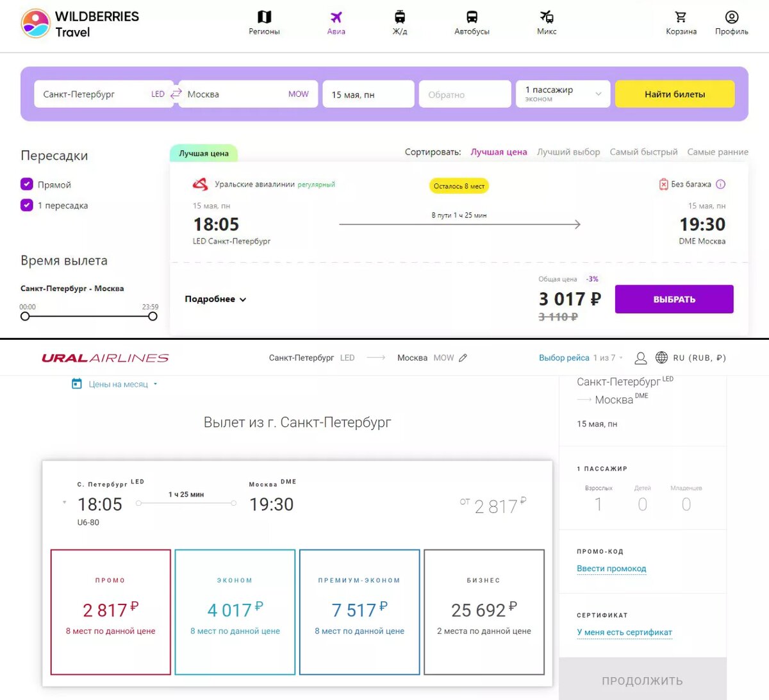Image resolution: width=769 pixels, height=700 pixels.
Task: Click the Ввести промокод link
Action: (x=611, y=569)
